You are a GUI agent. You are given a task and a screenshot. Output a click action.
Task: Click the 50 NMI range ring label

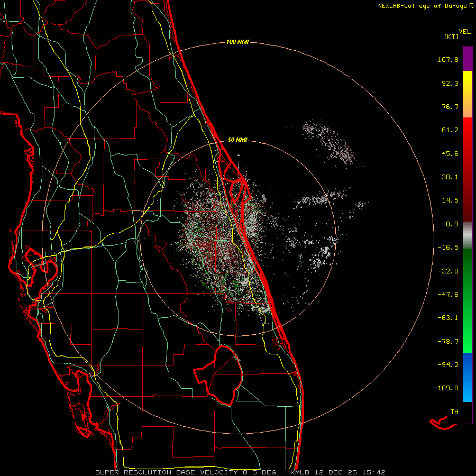coord(237,140)
